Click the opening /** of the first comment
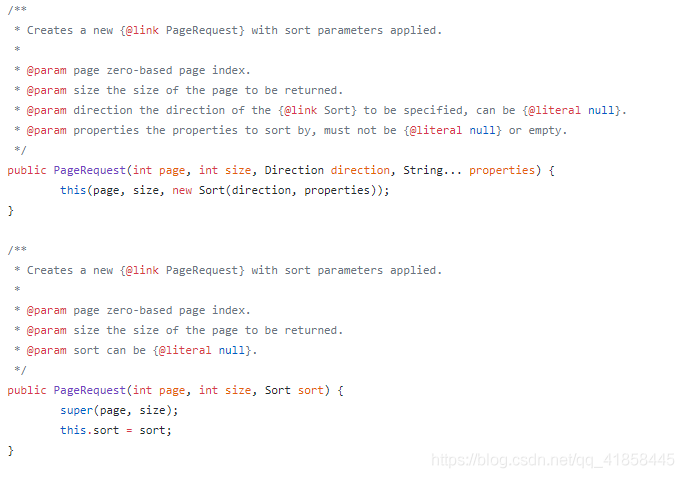The width and height of the screenshot is (684, 478). [17, 9]
